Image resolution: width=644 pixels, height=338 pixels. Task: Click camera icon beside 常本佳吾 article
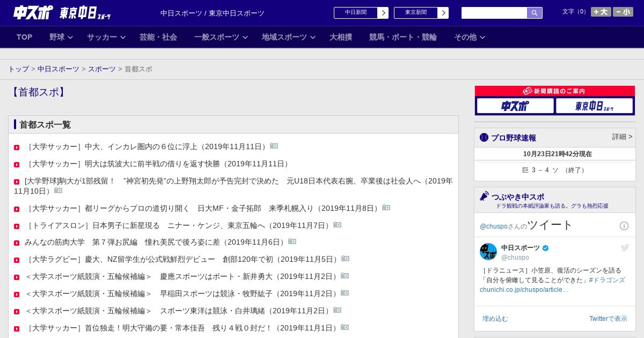coord(345,327)
